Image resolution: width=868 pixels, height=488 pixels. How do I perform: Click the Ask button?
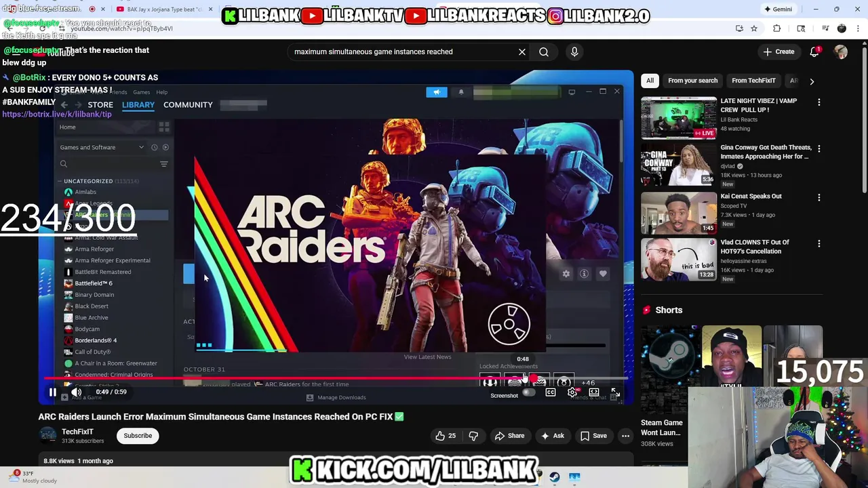553,436
